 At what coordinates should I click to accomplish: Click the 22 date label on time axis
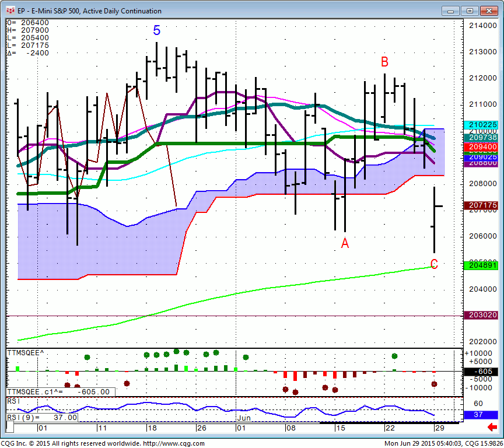(x=390, y=428)
